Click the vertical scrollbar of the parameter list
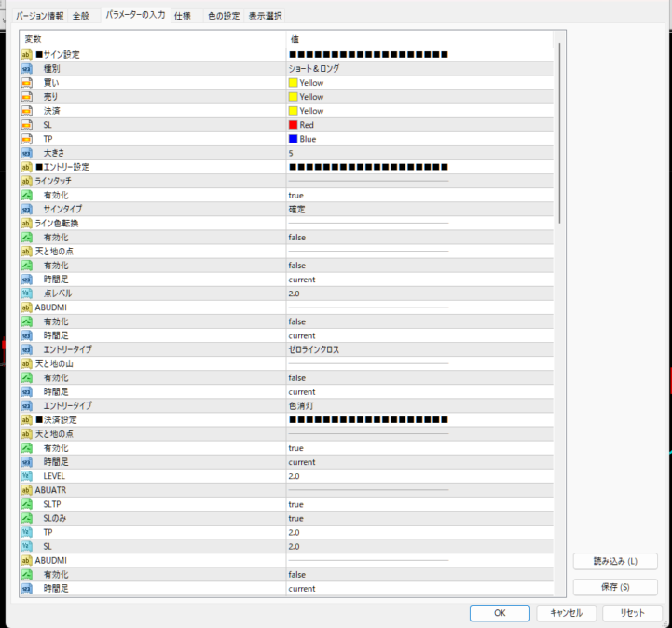The image size is (672, 628). [x=559, y=130]
